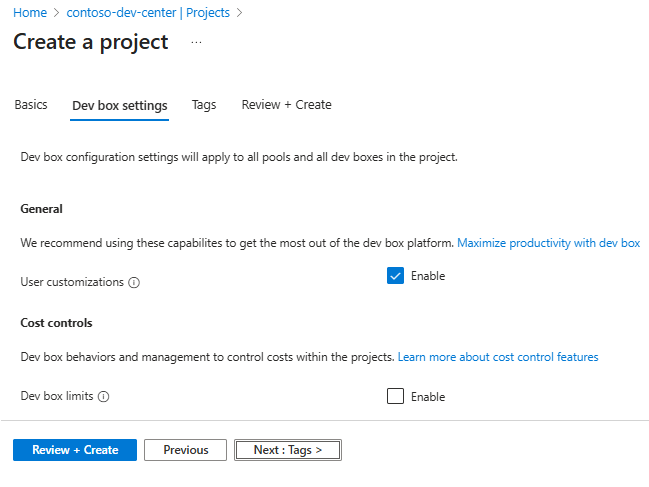Click the chevron after Projects breadcrumb
The image size is (649, 487).
[x=239, y=13]
